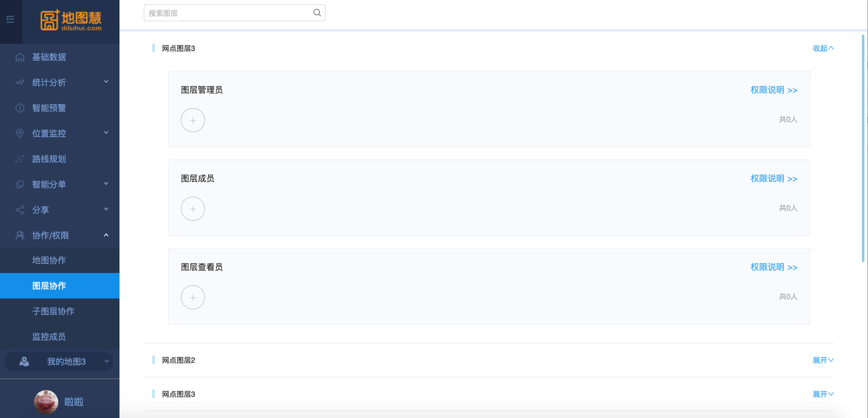Select the 我的地图3 map name
The width and height of the screenshot is (868, 418).
pos(66,361)
